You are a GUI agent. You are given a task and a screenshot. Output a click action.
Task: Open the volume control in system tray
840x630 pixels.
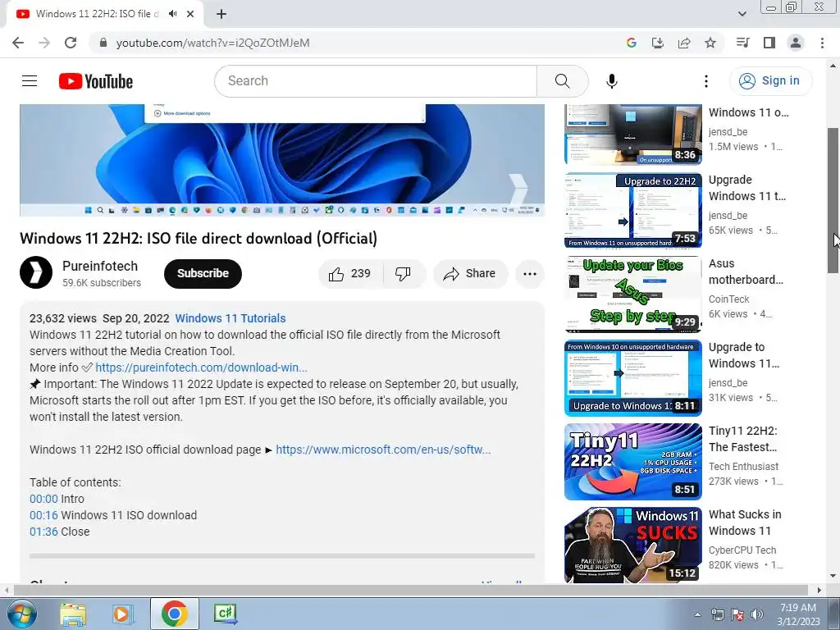(757, 614)
